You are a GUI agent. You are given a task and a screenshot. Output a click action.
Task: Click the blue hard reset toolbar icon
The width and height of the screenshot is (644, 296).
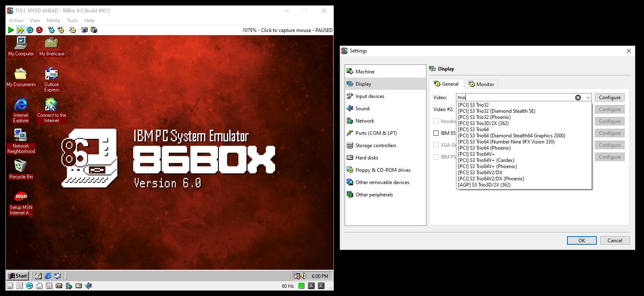(x=30, y=30)
